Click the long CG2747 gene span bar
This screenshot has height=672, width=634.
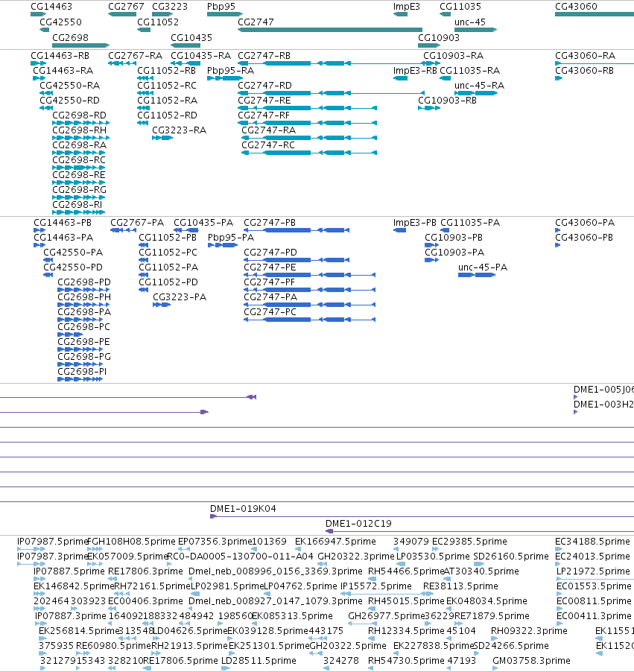point(330,30)
